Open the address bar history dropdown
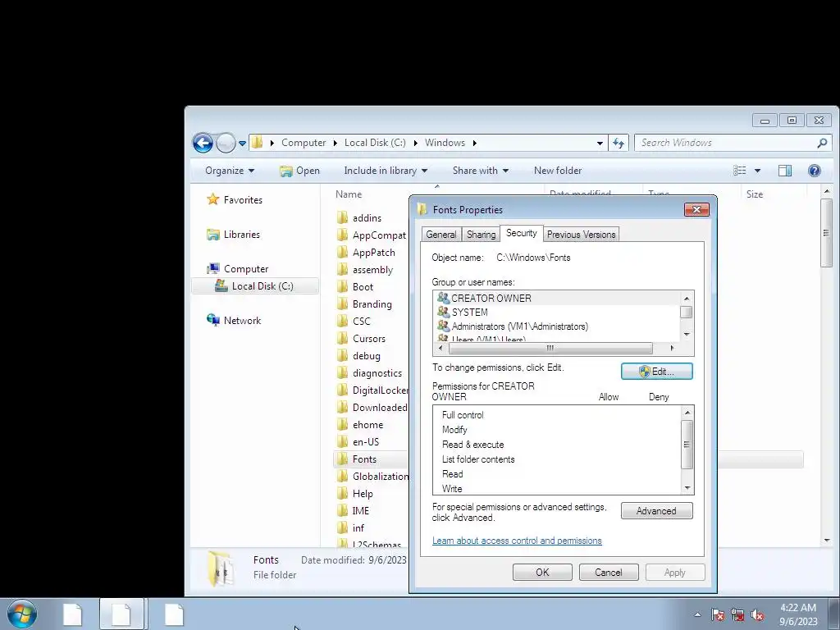 [x=600, y=143]
